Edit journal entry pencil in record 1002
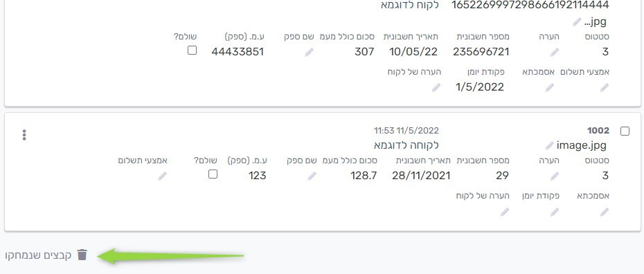Viewport: 644px width, 274px height. pos(555,212)
